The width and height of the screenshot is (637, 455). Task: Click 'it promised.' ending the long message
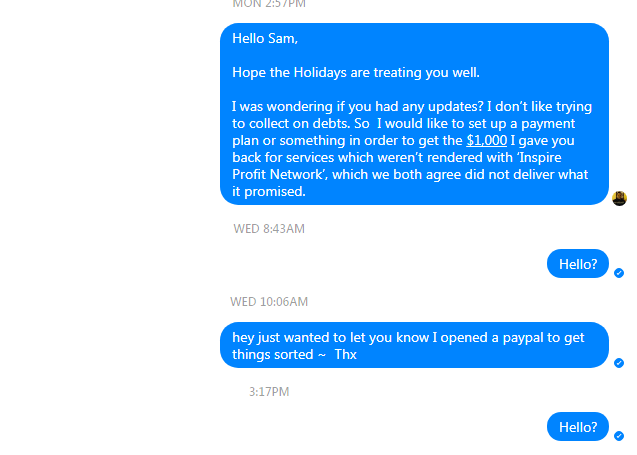coord(269,192)
